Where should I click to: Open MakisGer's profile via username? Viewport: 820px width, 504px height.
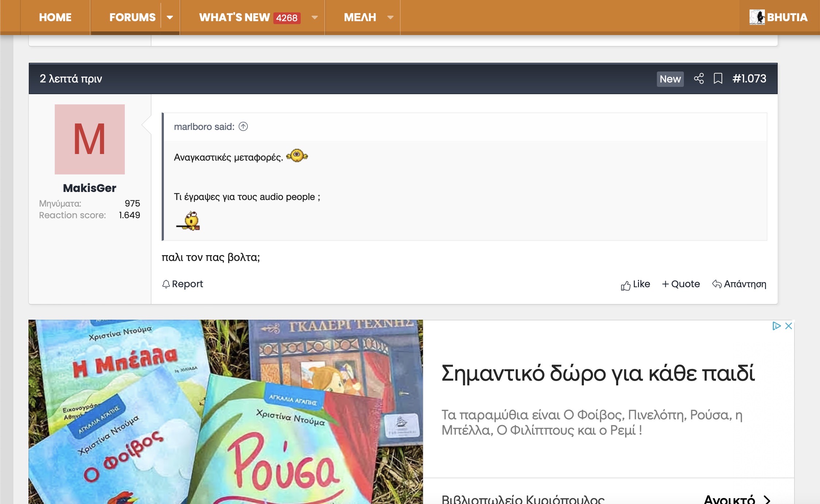(89, 188)
